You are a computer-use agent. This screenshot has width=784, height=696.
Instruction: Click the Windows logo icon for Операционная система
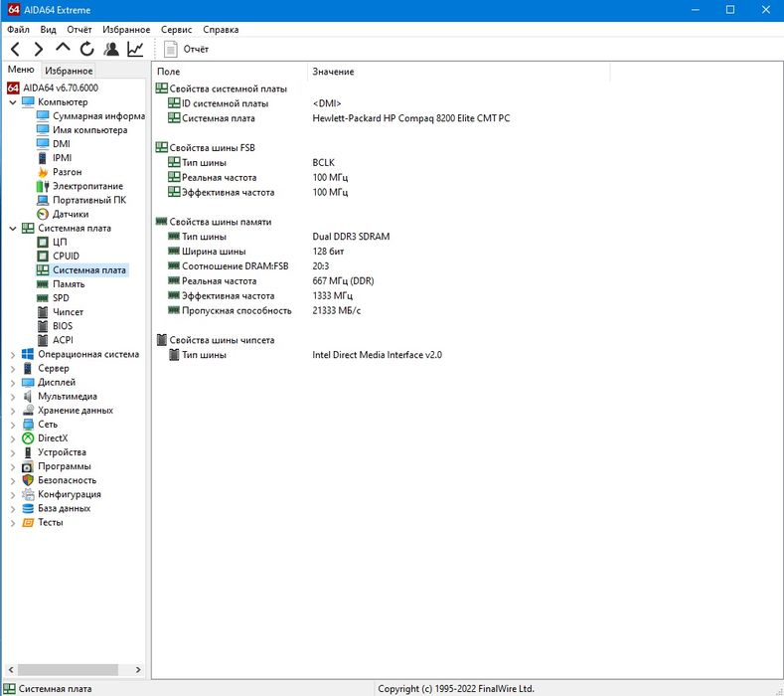[x=28, y=354]
